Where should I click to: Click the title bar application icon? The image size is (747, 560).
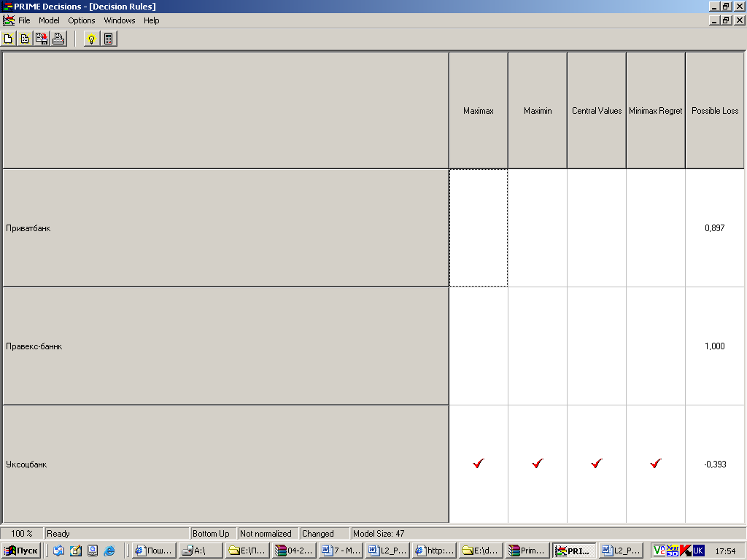[7, 6]
